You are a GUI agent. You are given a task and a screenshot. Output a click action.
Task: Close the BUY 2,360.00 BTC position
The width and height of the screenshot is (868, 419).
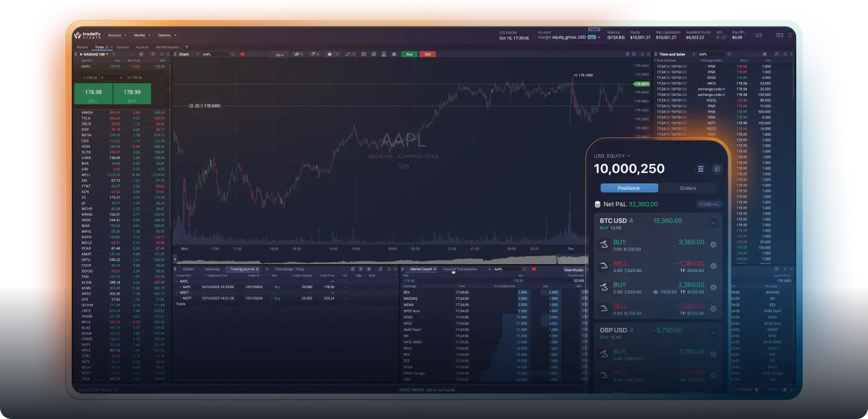click(x=713, y=288)
